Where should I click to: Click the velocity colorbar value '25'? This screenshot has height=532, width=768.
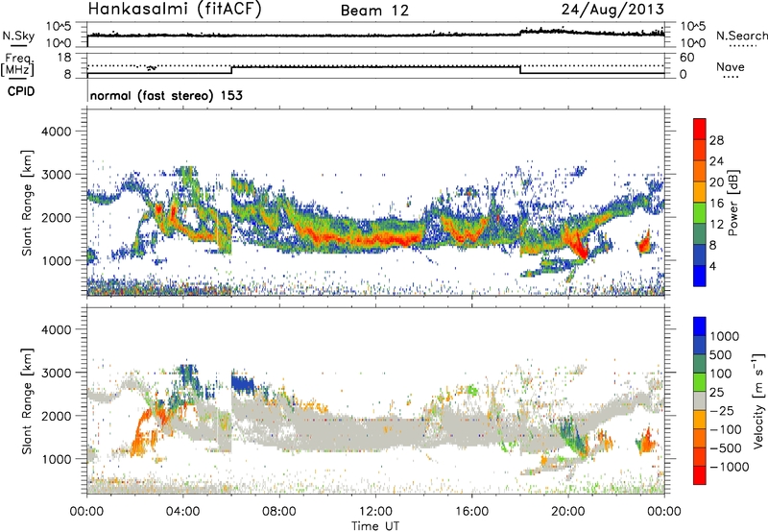(716, 392)
